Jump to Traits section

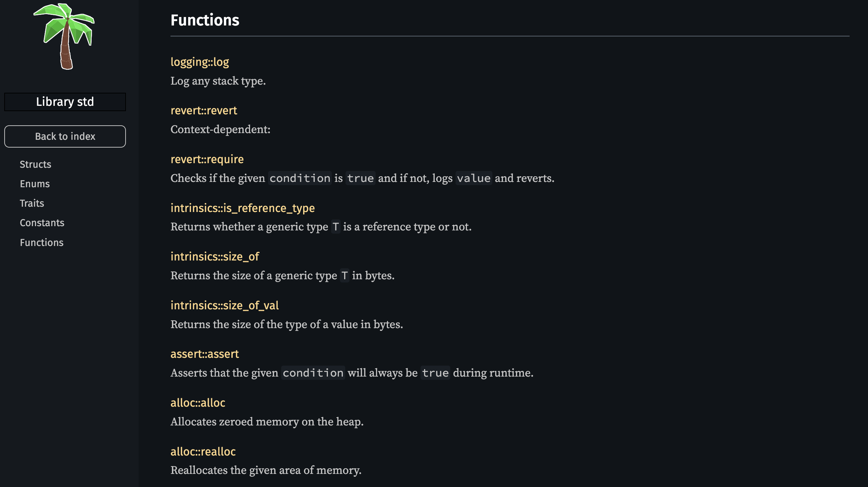32,203
